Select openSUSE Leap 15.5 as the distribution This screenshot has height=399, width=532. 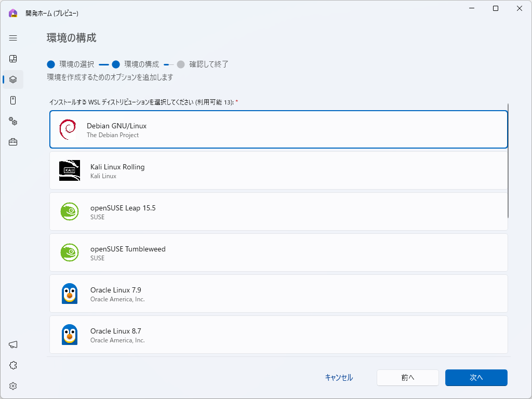point(278,211)
